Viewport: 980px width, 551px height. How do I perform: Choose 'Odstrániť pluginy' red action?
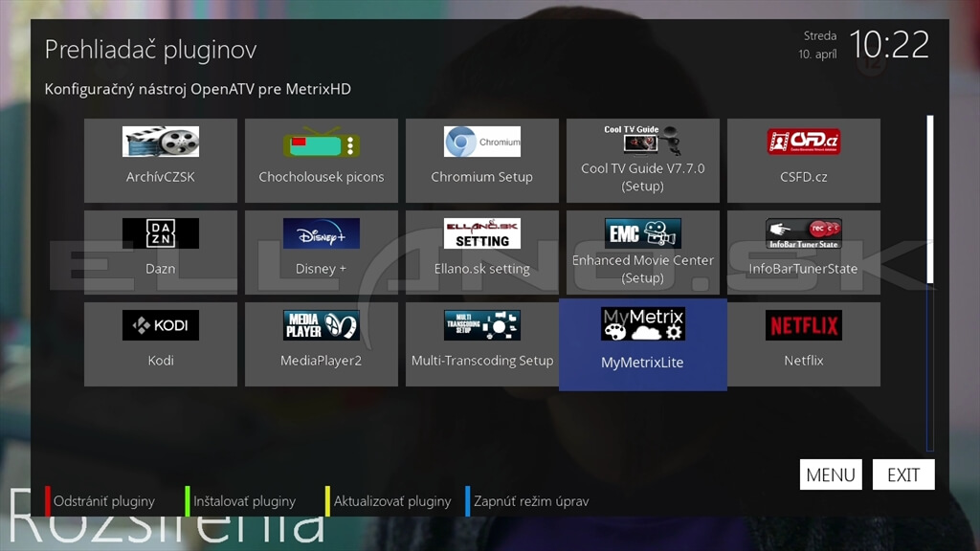pyautogui.click(x=103, y=501)
